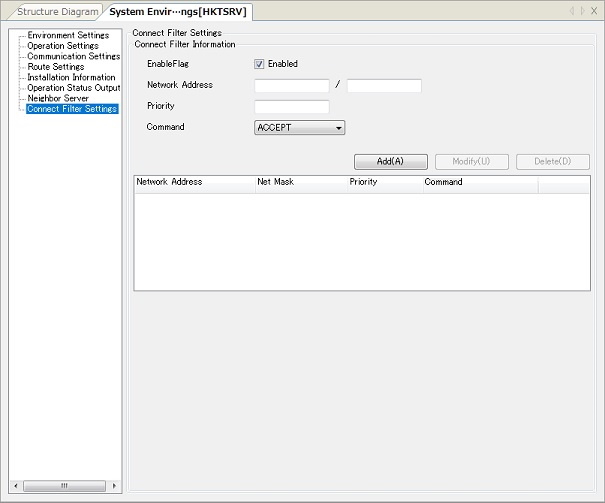This screenshot has width=605, height=503.
Task: Select the System Environment Settings [HKTSRV] tab
Action: pos(178,12)
